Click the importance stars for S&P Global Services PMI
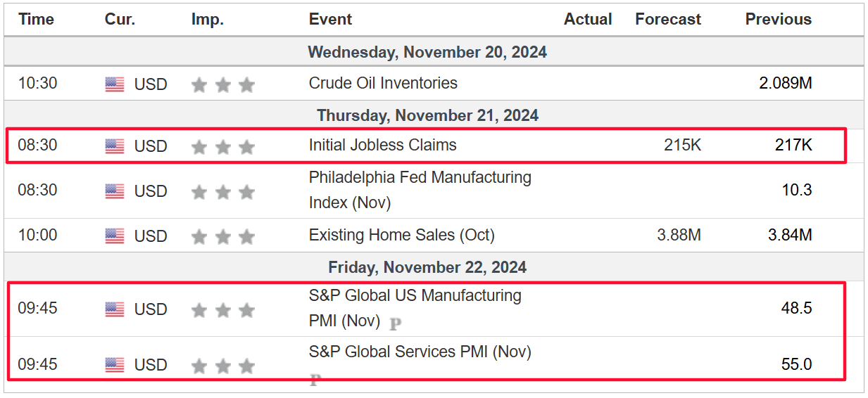868x398 pixels. pyautogui.click(x=222, y=366)
